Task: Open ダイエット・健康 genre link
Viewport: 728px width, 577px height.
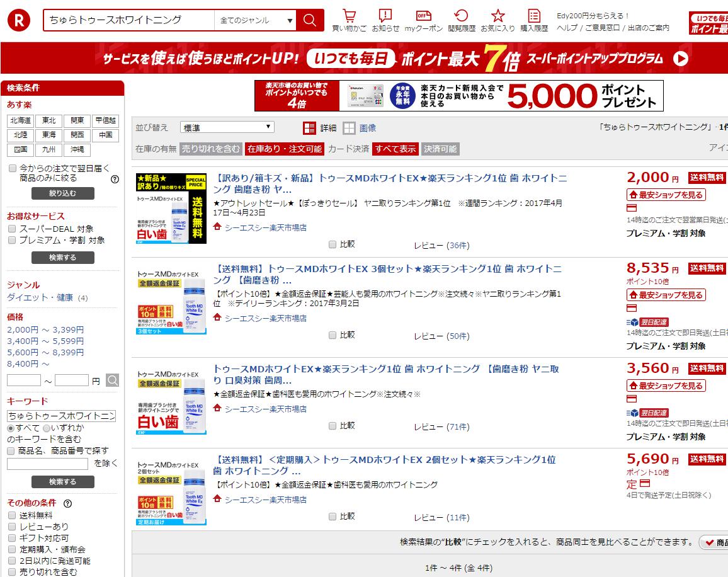Action: [x=40, y=297]
